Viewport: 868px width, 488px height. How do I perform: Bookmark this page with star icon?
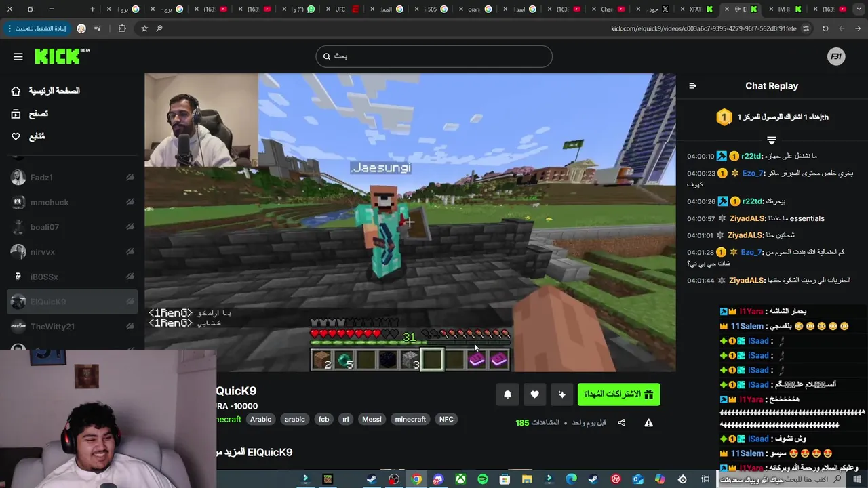[144, 28]
